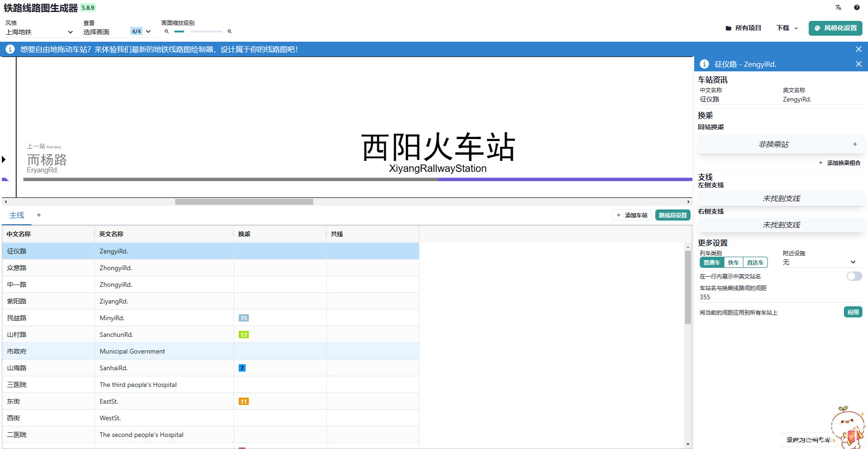Switch to the 主线 tab

(x=17, y=215)
